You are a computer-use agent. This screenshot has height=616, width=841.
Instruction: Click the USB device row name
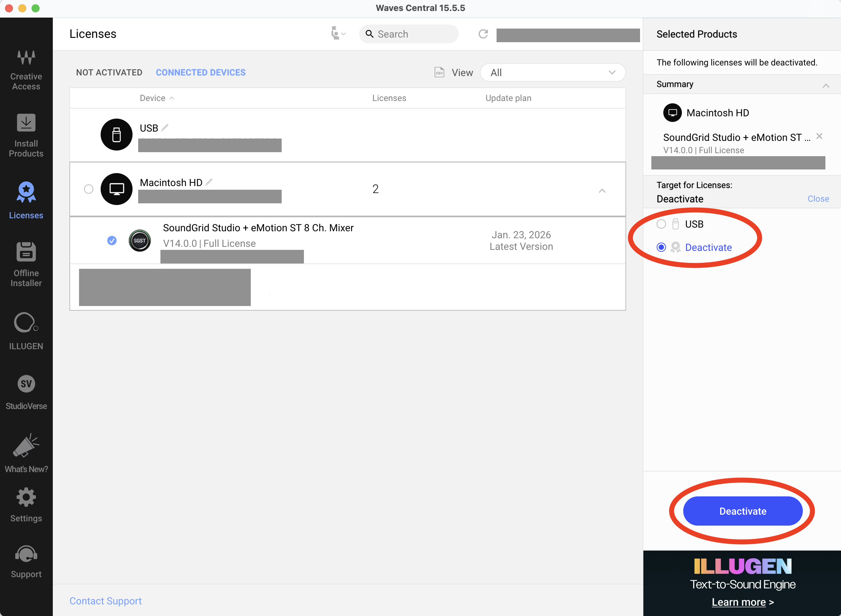(x=149, y=128)
